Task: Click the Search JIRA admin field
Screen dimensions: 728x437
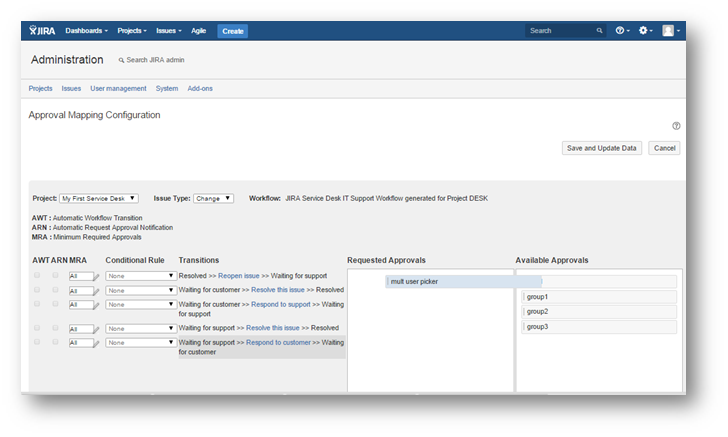Action: click(159, 61)
